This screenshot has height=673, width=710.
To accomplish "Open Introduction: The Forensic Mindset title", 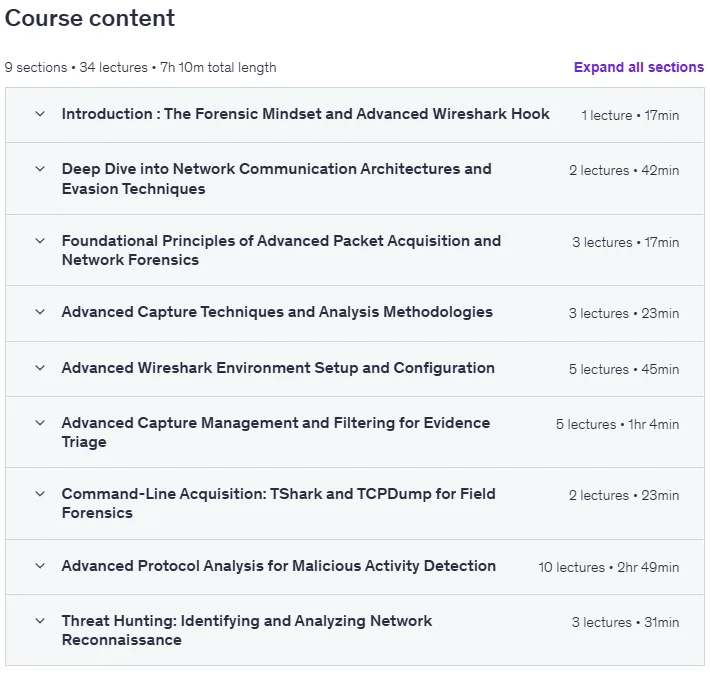I will (306, 114).
